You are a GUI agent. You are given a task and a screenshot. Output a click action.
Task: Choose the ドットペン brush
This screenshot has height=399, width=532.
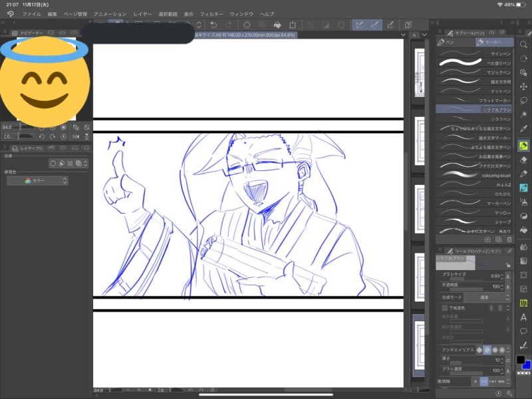pyautogui.click(x=474, y=91)
